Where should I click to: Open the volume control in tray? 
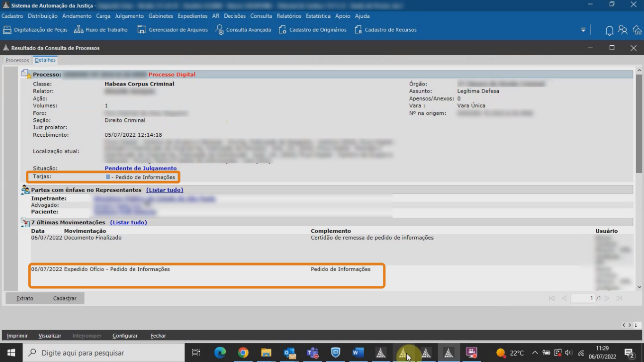[x=568, y=353]
